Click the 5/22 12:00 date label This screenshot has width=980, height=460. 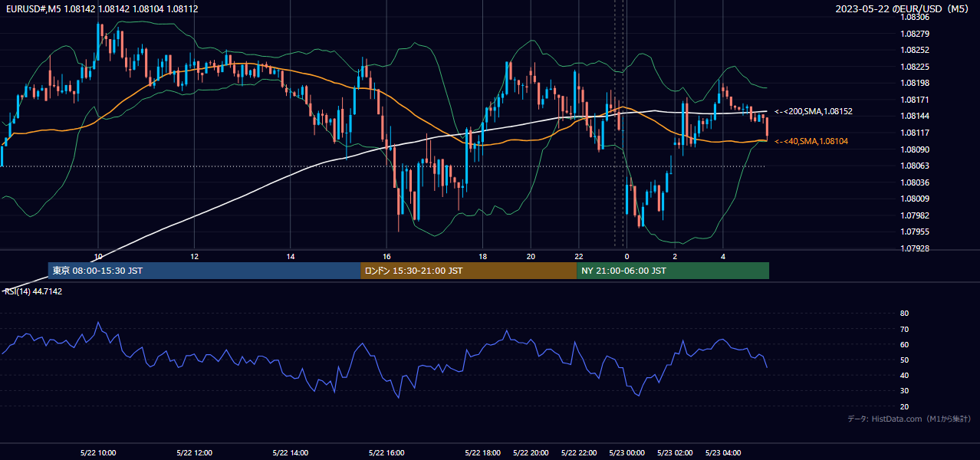(194, 452)
